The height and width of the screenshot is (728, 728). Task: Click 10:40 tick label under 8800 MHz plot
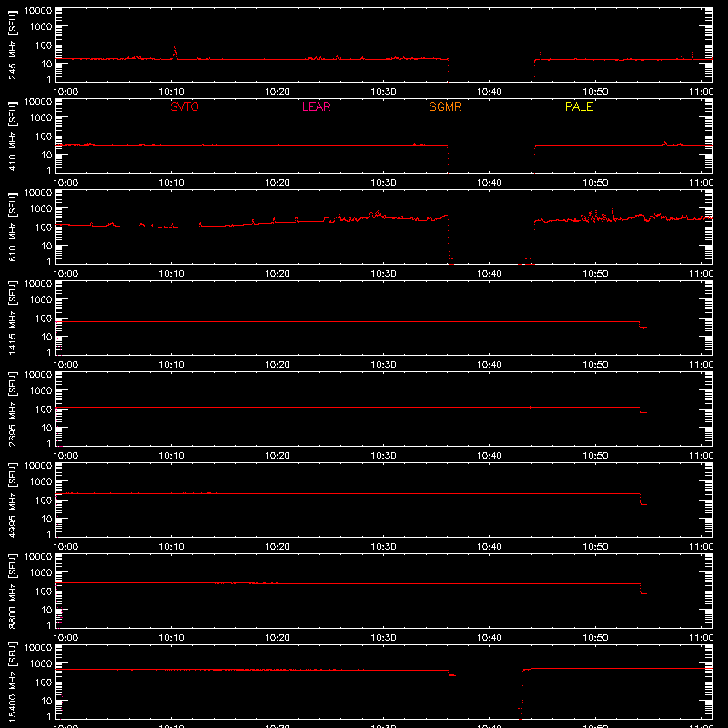tap(490, 638)
